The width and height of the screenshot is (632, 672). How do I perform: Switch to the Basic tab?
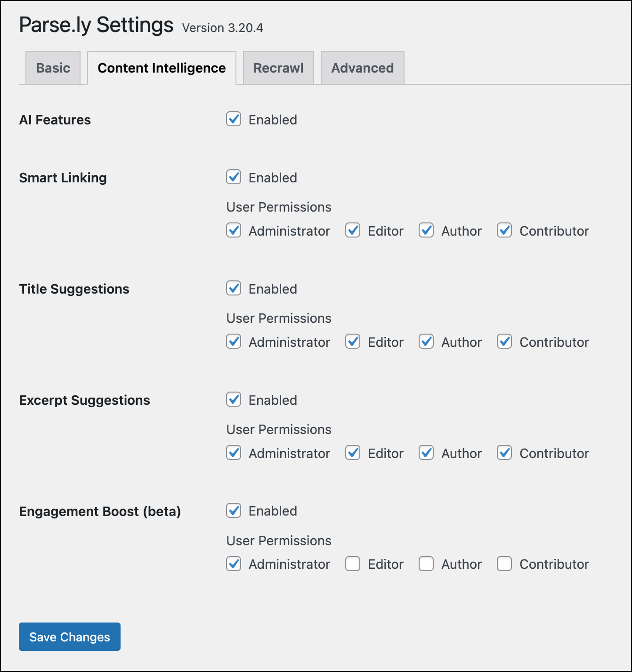click(x=53, y=68)
